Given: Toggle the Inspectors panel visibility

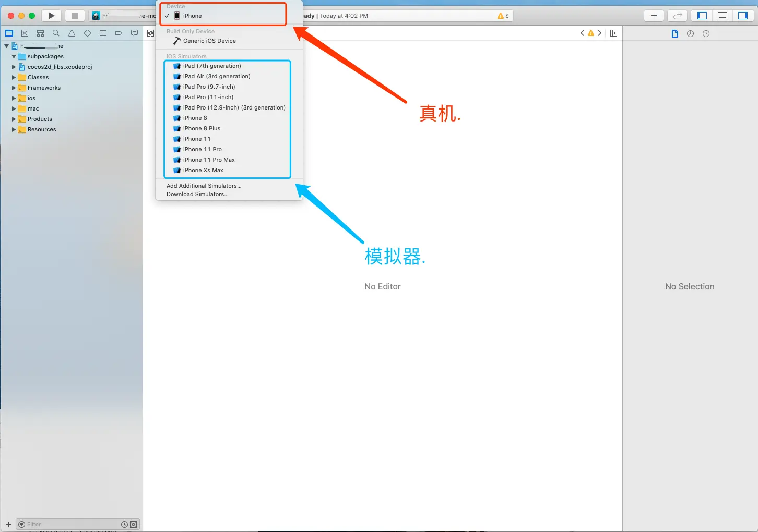Looking at the screenshot, I should click(742, 16).
